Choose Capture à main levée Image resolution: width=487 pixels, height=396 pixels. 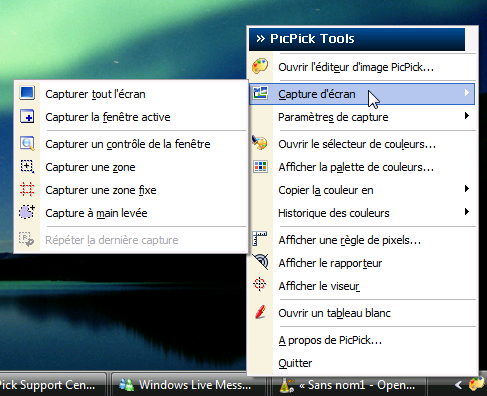pyautogui.click(x=131, y=213)
